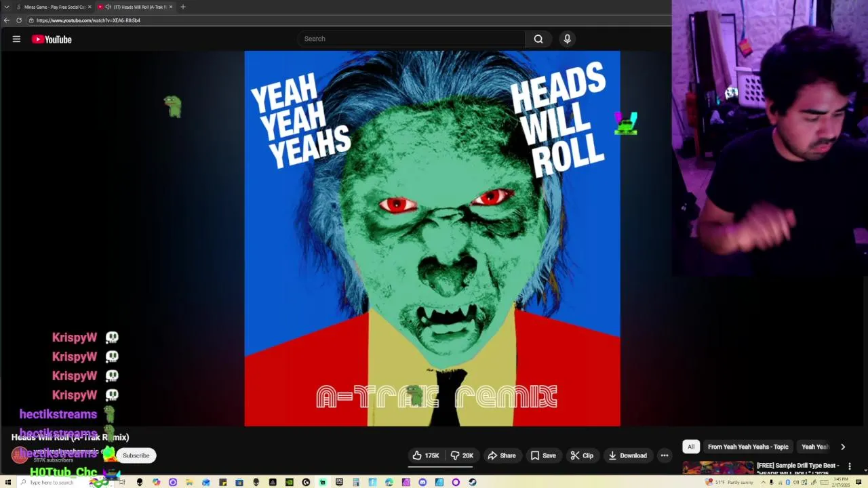Open Logitech G HUB from taskbar
This screenshot has height=488, width=868.
[306, 482]
